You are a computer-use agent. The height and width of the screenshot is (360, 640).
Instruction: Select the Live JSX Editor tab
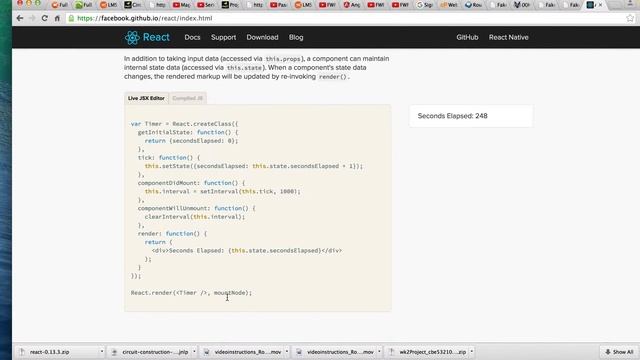(146, 98)
